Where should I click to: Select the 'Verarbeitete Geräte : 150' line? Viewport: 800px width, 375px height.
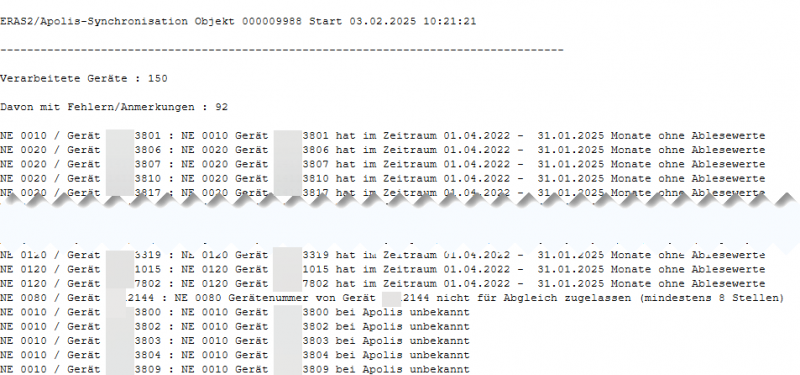coord(84,79)
